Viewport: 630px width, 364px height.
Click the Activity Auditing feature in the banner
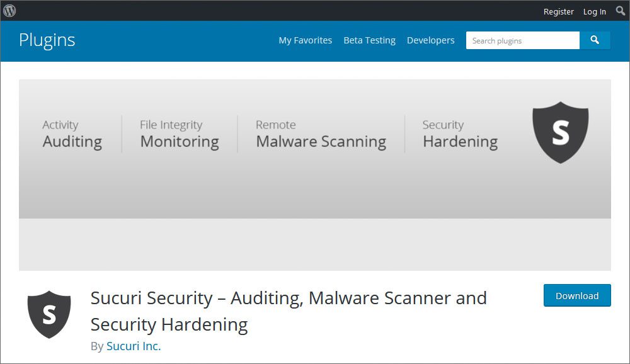71,133
